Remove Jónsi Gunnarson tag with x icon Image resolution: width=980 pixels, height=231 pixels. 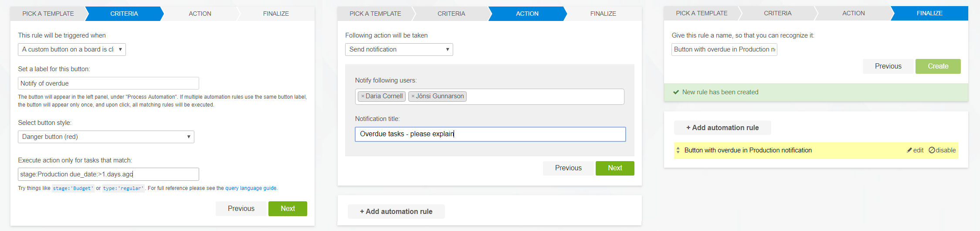(413, 97)
